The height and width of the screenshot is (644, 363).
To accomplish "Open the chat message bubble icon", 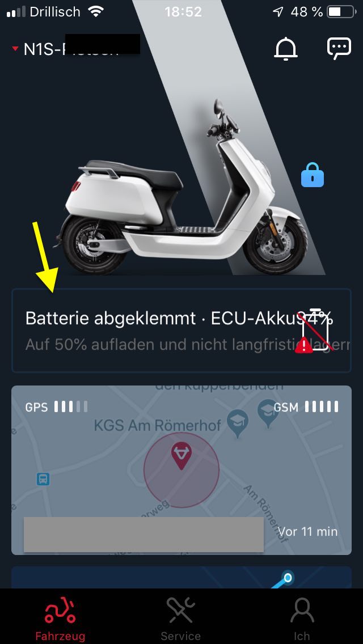I will coord(339,48).
